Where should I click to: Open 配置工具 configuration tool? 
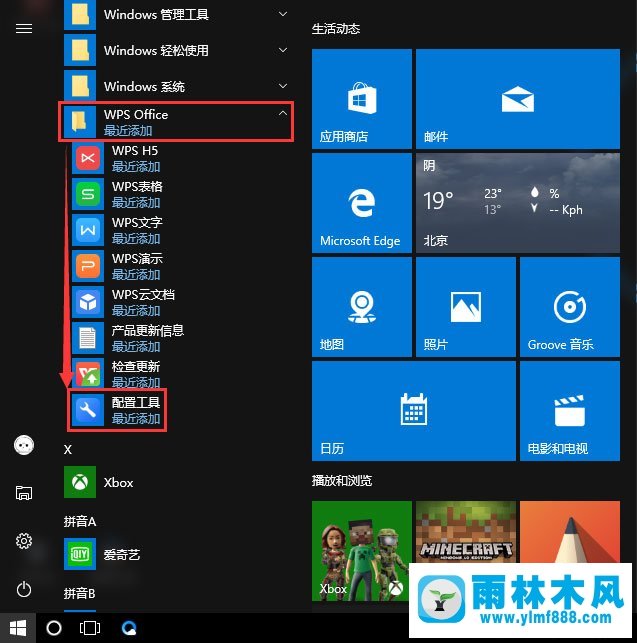click(x=117, y=410)
